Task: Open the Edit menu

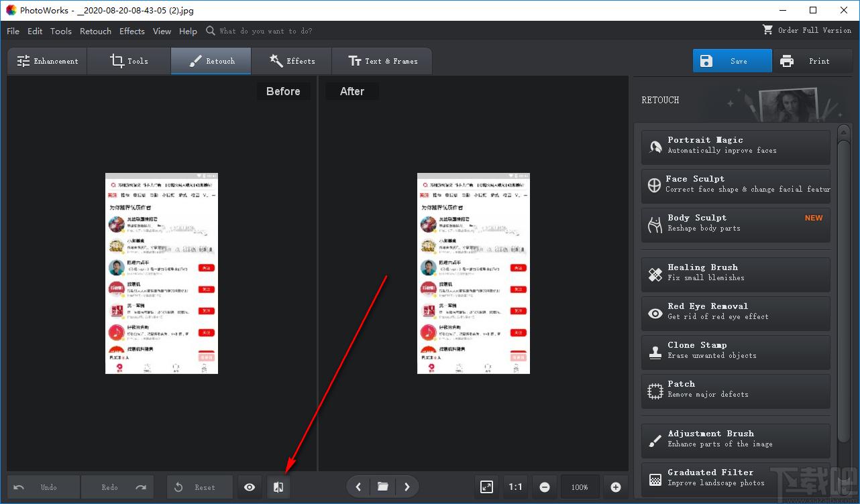Action: click(x=35, y=31)
